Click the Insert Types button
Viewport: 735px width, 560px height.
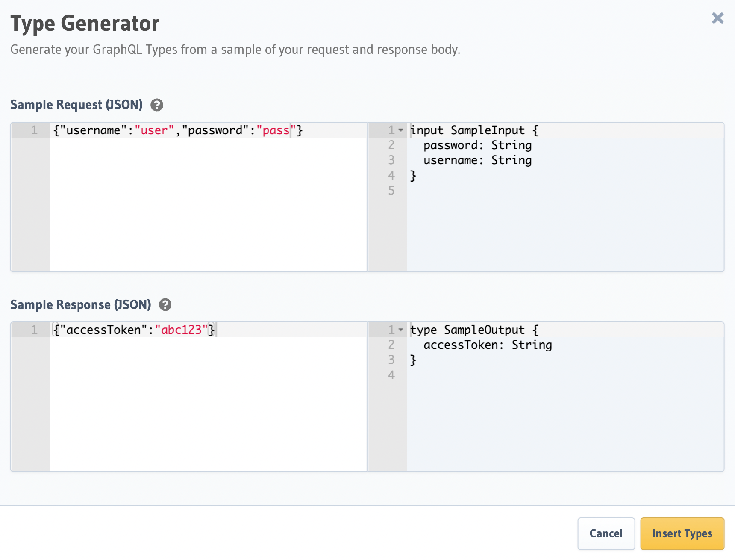click(682, 533)
